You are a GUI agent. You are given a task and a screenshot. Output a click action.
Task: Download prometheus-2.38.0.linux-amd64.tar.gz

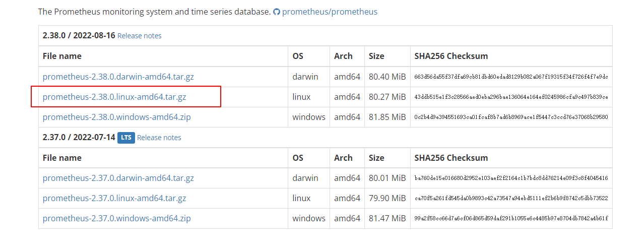click(x=114, y=97)
